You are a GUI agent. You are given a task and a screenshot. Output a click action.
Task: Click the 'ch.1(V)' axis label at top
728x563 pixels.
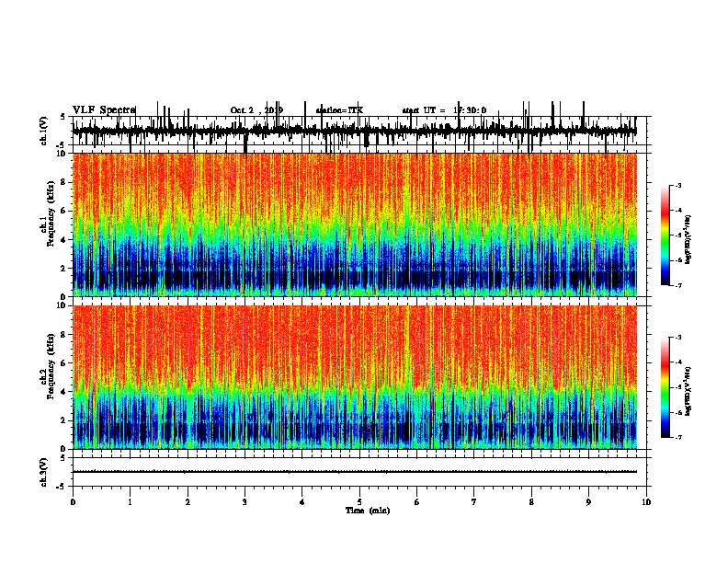tap(44, 131)
